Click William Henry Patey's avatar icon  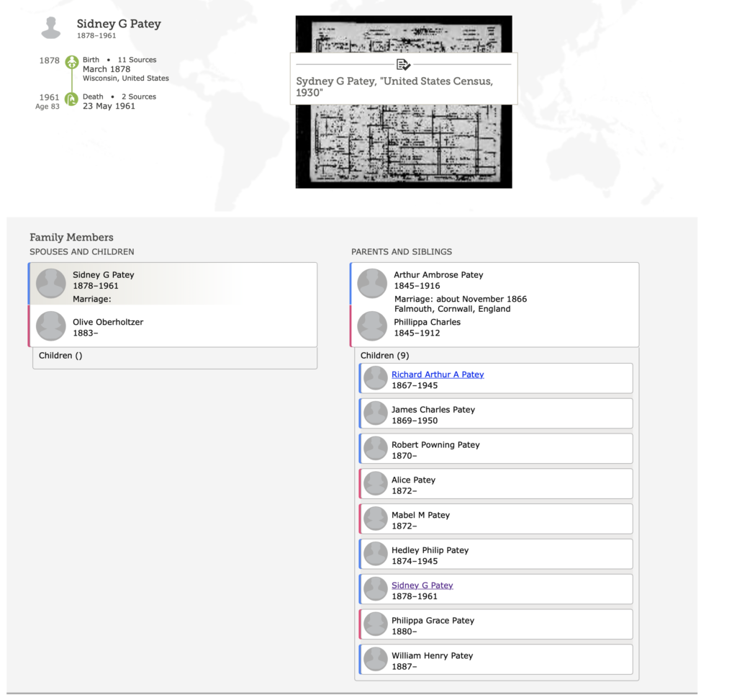tap(375, 660)
